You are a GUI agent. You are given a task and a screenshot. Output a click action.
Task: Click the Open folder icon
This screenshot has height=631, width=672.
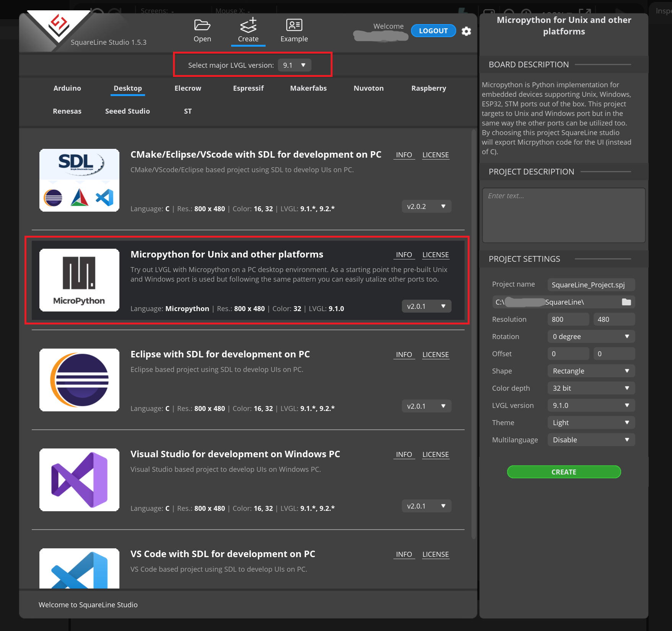point(202,25)
